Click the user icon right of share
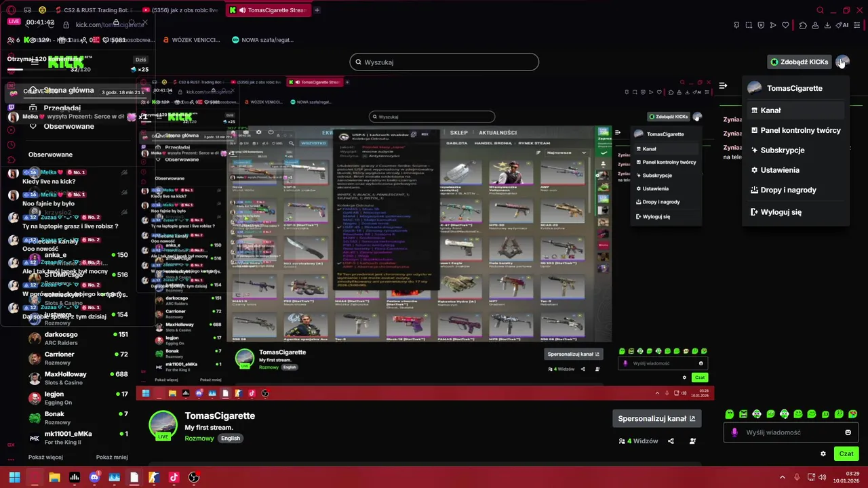Image resolution: width=868 pixels, height=488 pixels. tap(692, 441)
